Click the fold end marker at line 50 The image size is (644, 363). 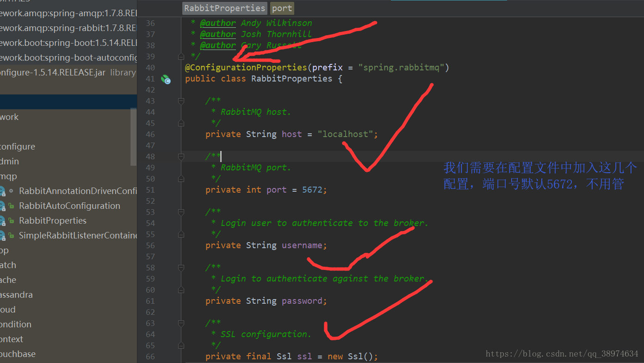(x=181, y=179)
